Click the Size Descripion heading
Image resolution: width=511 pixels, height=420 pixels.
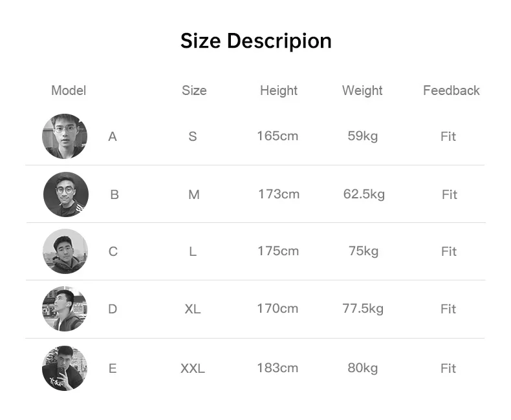(256, 41)
